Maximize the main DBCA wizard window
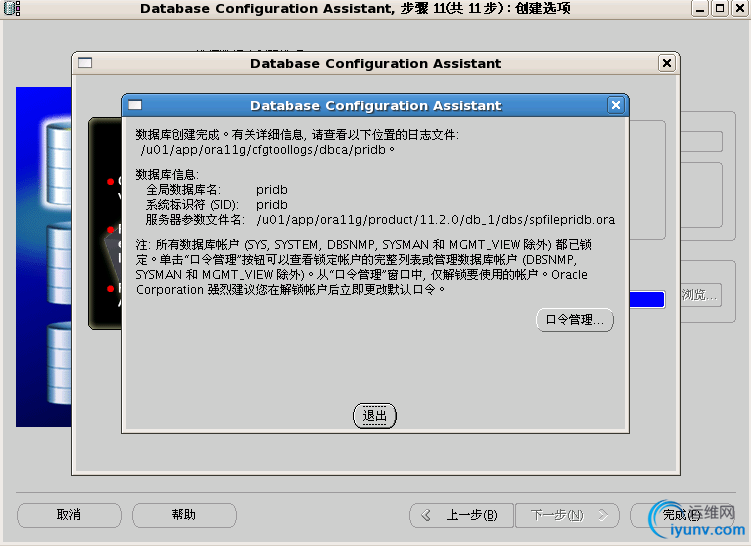The width and height of the screenshot is (751, 546). (720, 9)
